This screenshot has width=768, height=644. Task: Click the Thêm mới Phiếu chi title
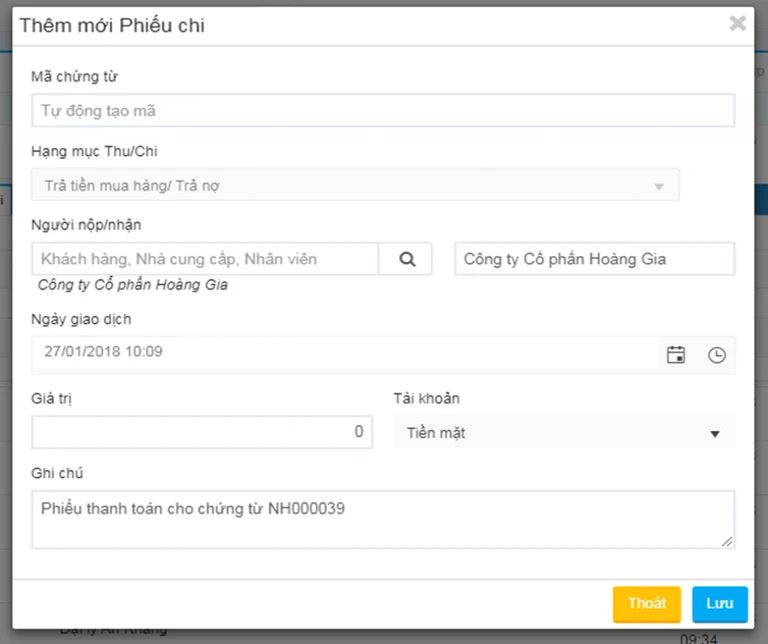tap(112, 25)
